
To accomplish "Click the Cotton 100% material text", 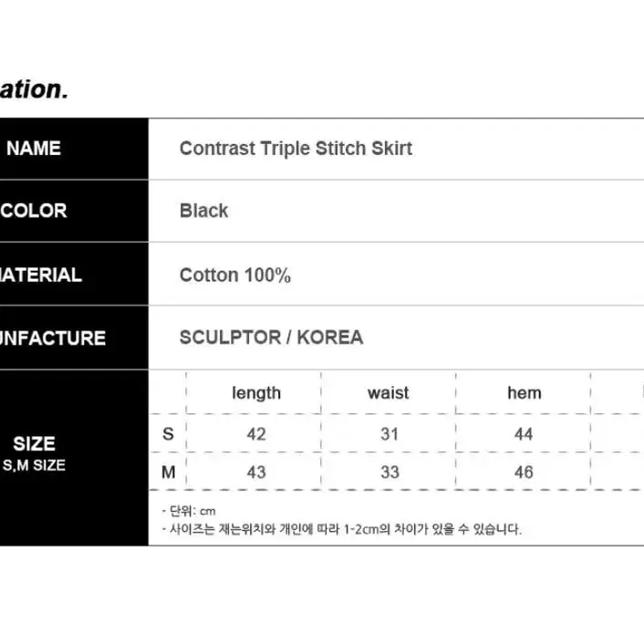I will 235,275.
